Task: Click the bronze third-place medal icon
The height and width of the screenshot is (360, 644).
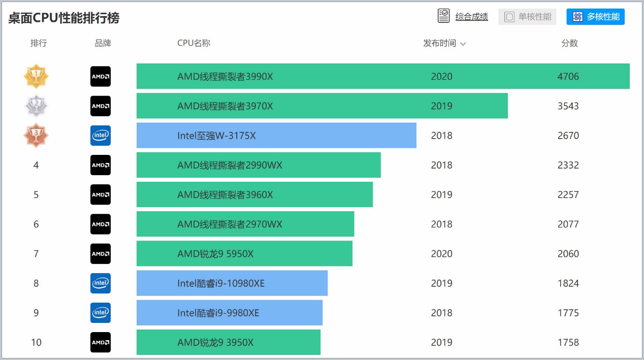Action: pyautogui.click(x=36, y=135)
